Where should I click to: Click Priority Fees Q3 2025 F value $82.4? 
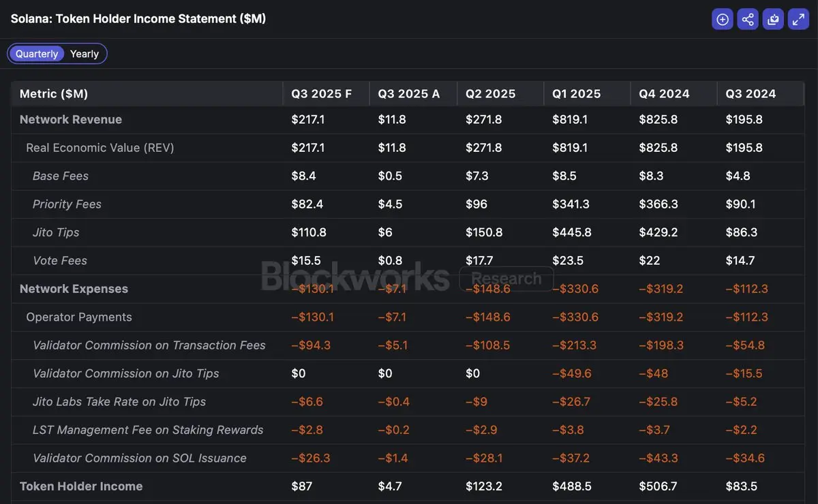tap(307, 204)
